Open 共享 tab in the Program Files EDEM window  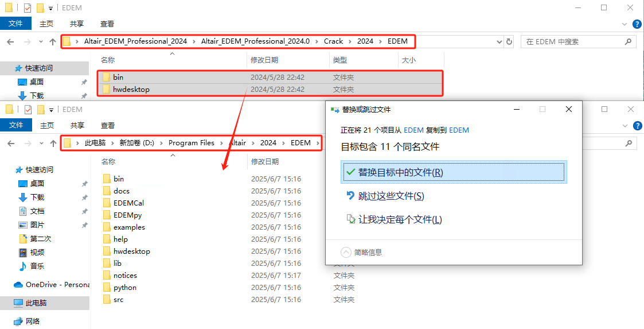click(77, 125)
